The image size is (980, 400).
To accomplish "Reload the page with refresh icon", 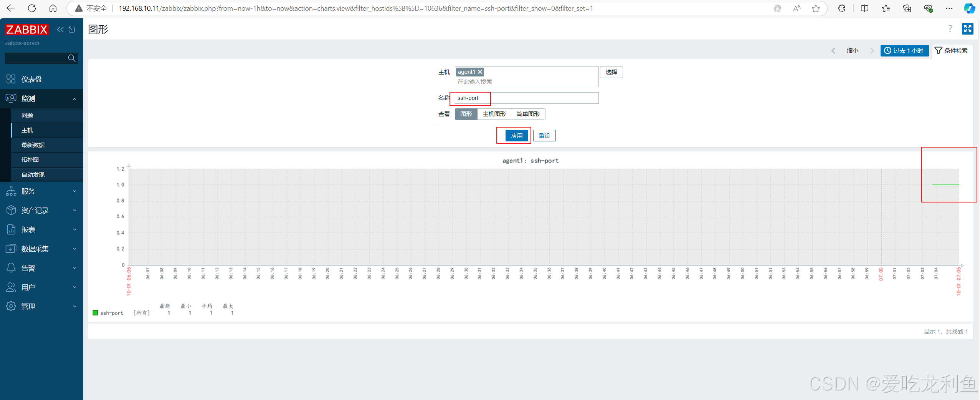I will click(x=32, y=8).
